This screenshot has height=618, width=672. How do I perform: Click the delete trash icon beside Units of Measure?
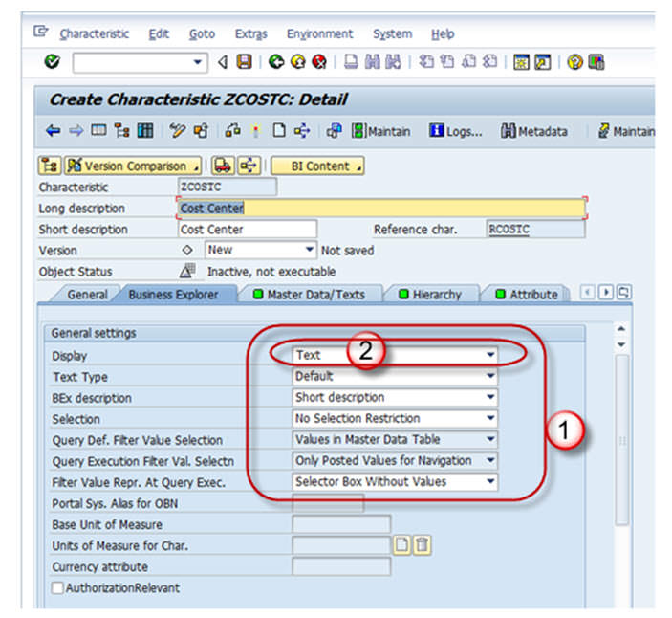pyautogui.click(x=422, y=544)
